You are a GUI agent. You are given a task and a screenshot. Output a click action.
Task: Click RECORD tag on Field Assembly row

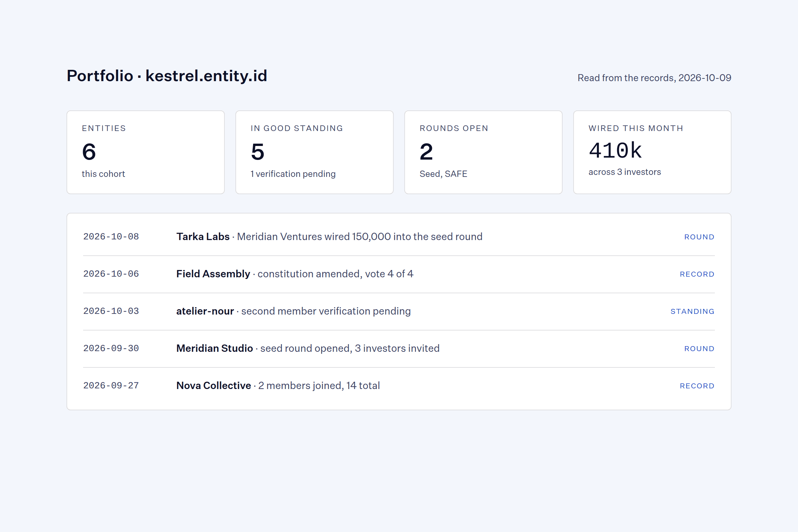point(697,275)
